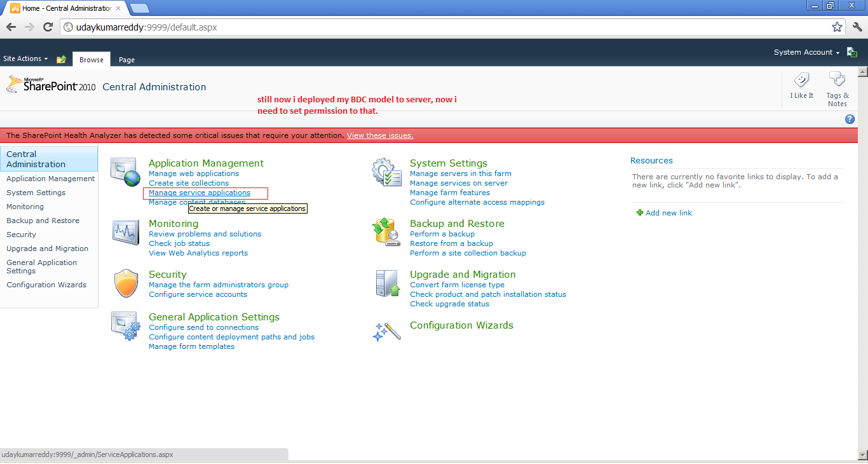868x464 pixels.
Task: Click the browser Forward arrow
Action: pyautogui.click(x=29, y=27)
